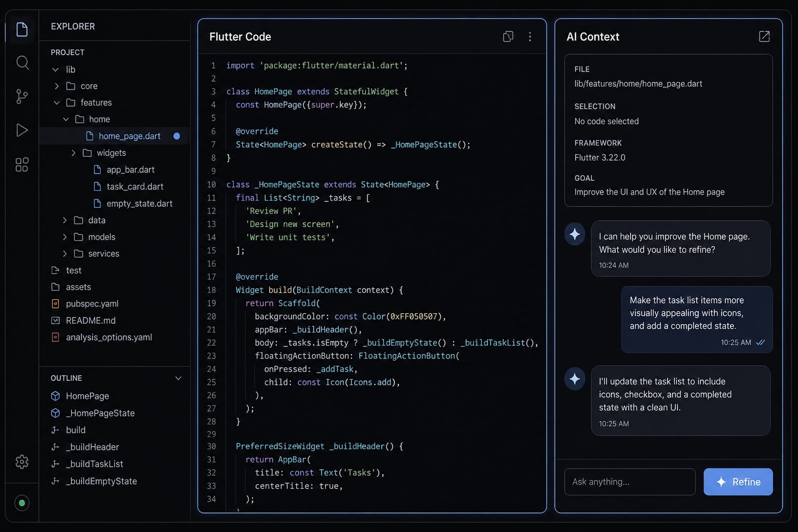Image resolution: width=798 pixels, height=532 pixels.
Task: Click the build method icon in outline
Action: (55, 430)
